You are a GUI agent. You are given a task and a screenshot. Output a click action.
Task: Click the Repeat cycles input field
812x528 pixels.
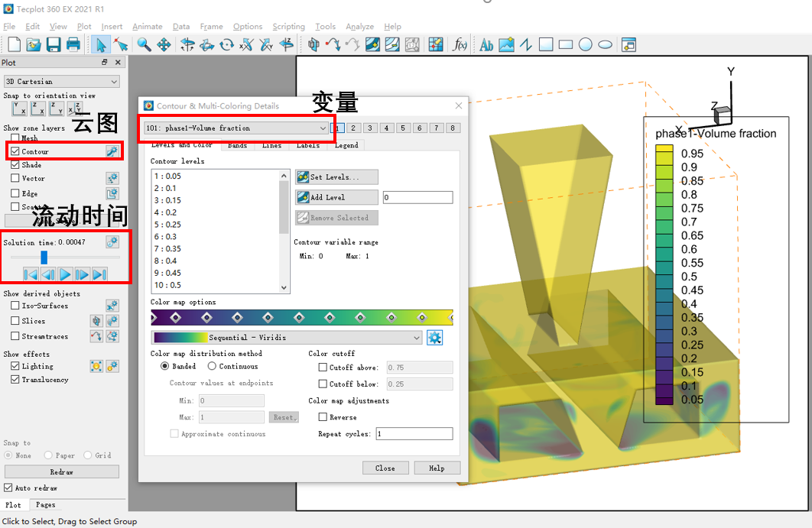pos(414,434)
